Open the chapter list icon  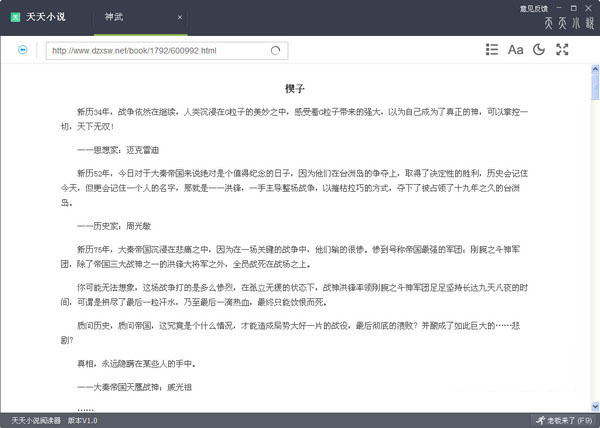click(x=492, y=49)
